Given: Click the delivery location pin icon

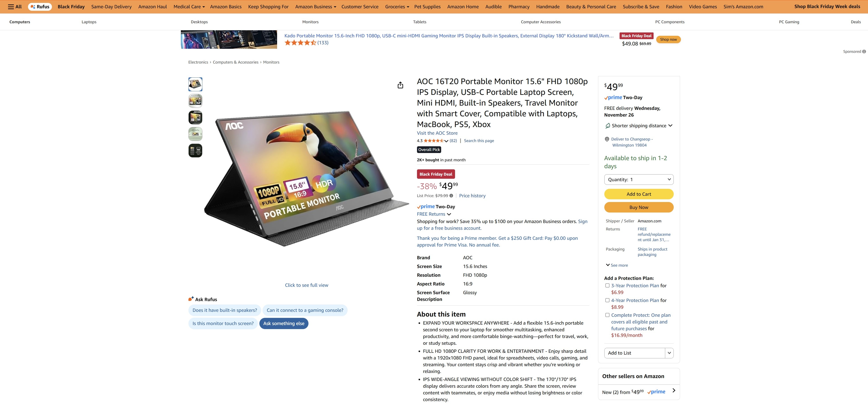Looking at the screenshot, I should [607, 139].
